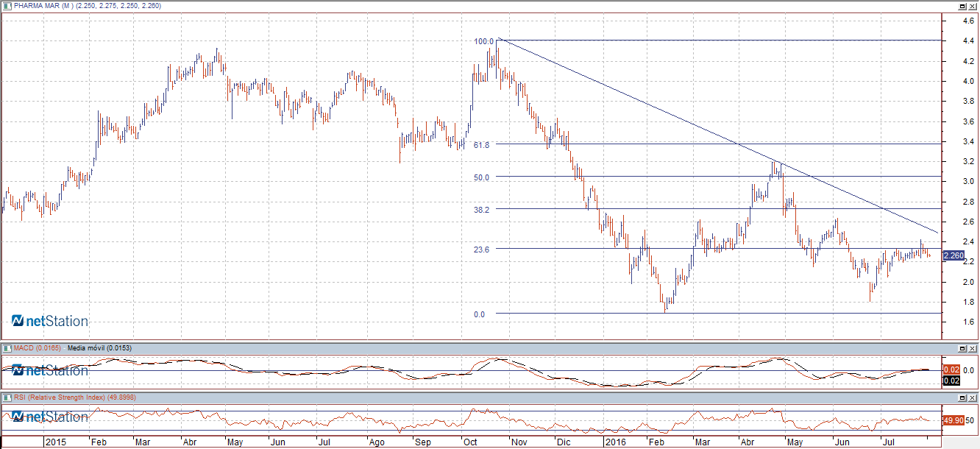Screen dimensions: 980x449
Task: Click the MACD panel icon
Action: 6,347
